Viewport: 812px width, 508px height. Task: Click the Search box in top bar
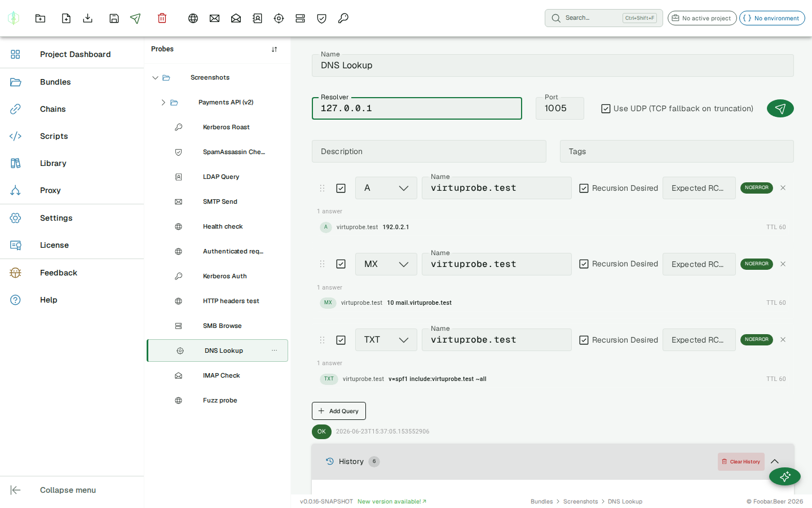click(604, 18)
